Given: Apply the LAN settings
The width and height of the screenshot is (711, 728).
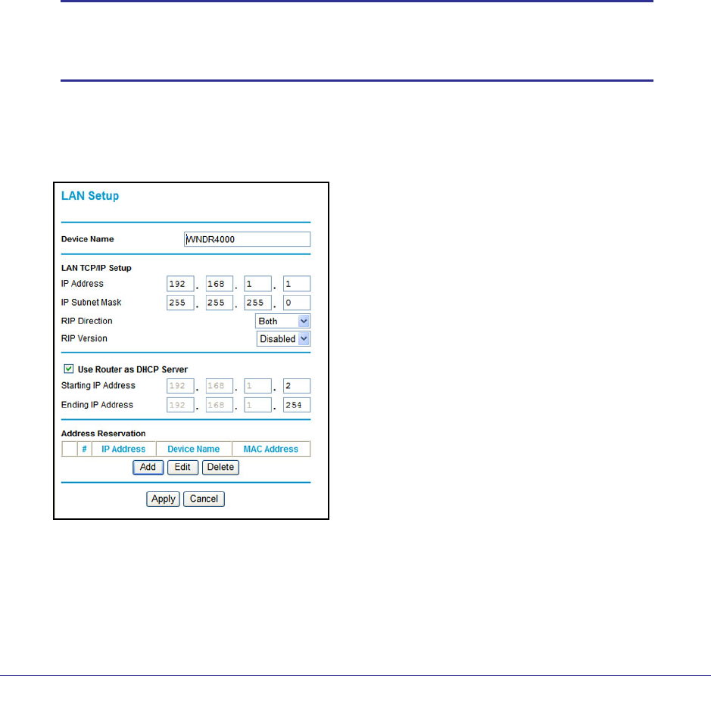Looking at the screenshot, I should coord(163,499).
